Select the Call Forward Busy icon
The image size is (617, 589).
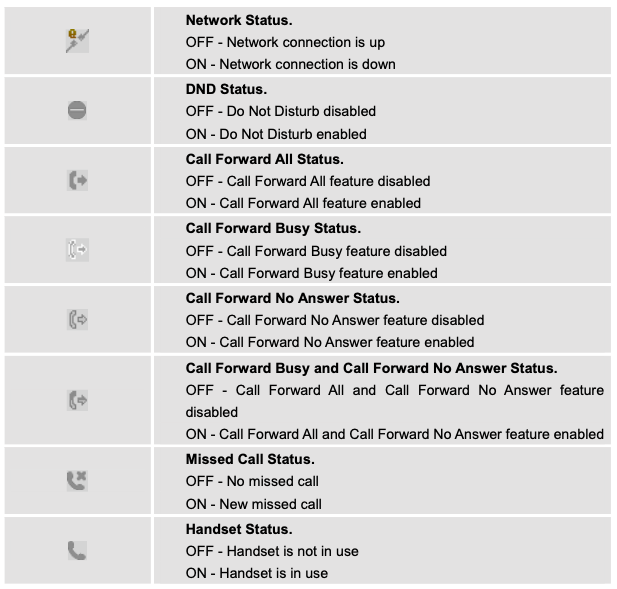point(77,251)
